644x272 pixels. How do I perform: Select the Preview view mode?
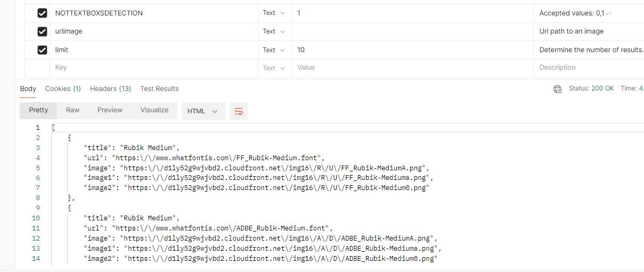coord(110,110)
